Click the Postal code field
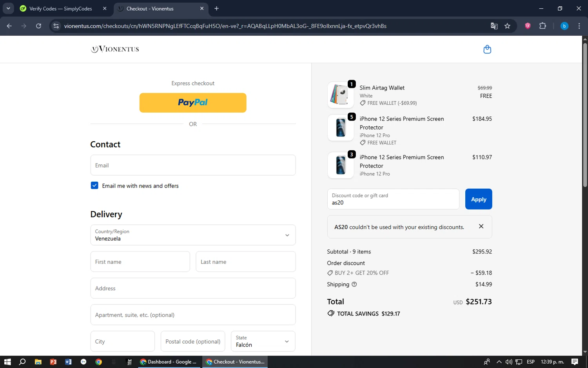This screenshot has width=588, height=368. click(193, 341)
